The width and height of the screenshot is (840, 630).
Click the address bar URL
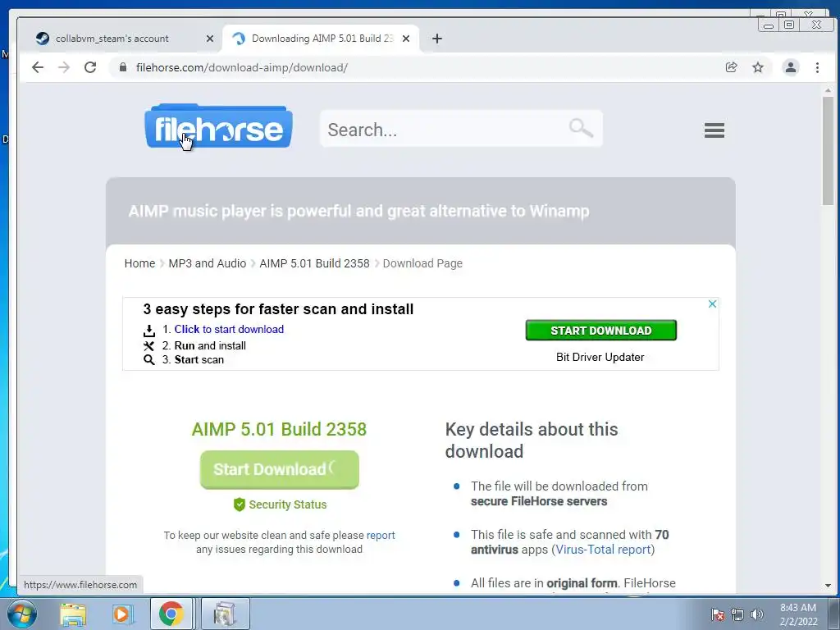[x=242, y=67]
